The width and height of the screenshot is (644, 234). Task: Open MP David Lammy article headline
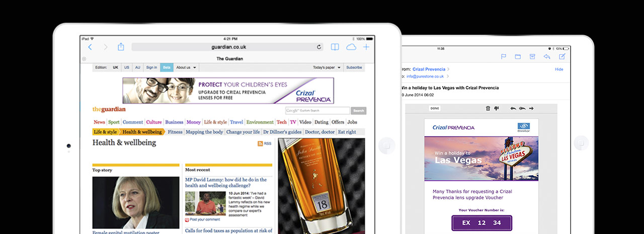[226, 182]
